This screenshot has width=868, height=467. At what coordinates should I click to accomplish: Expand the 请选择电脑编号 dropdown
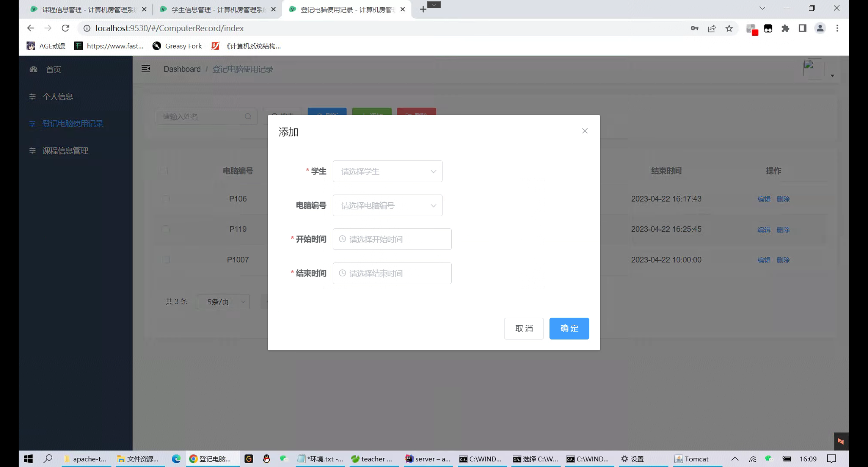(x=388, y=205)
